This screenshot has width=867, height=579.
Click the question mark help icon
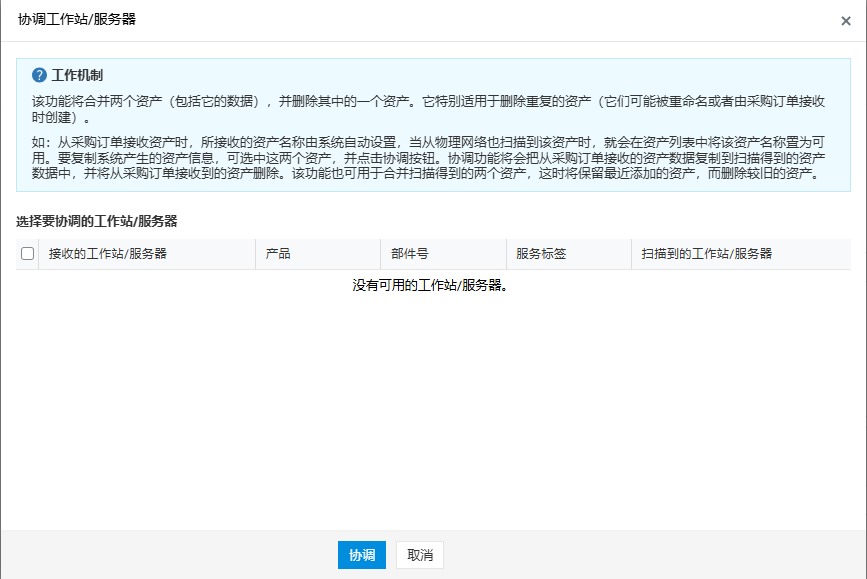40,76
